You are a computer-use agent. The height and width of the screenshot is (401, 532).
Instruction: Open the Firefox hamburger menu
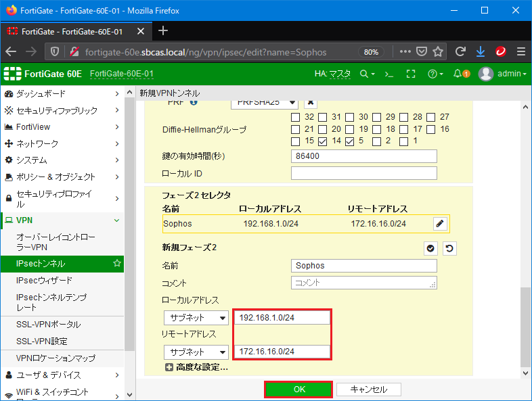[x=521, y=52]
